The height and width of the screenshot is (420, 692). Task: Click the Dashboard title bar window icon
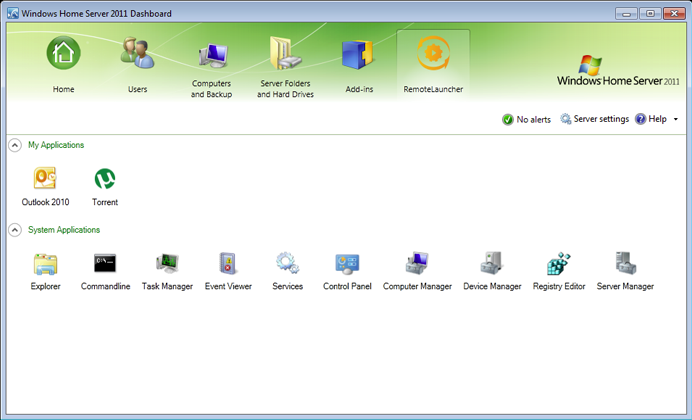pyautogui.click(x=13, y=13)
